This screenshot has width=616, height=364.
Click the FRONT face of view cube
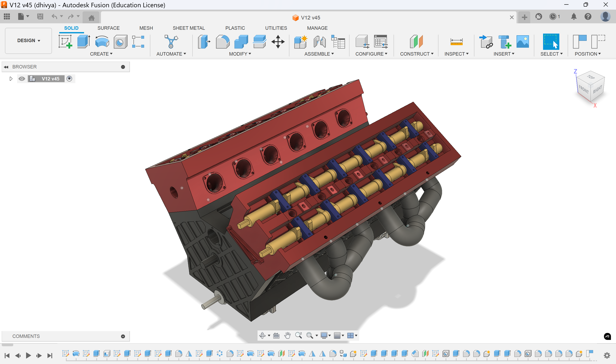(x=584, y=89)
